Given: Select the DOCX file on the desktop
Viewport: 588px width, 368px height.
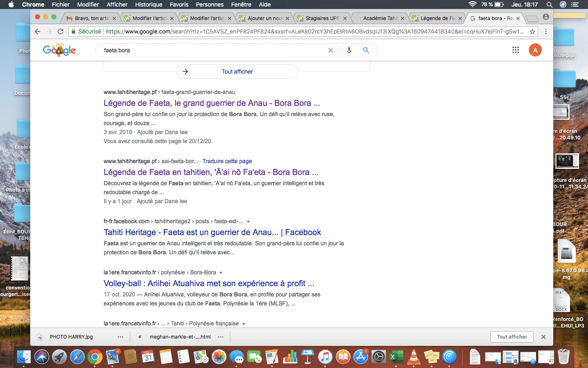Looking at the screenshot, I should (561, 301).
